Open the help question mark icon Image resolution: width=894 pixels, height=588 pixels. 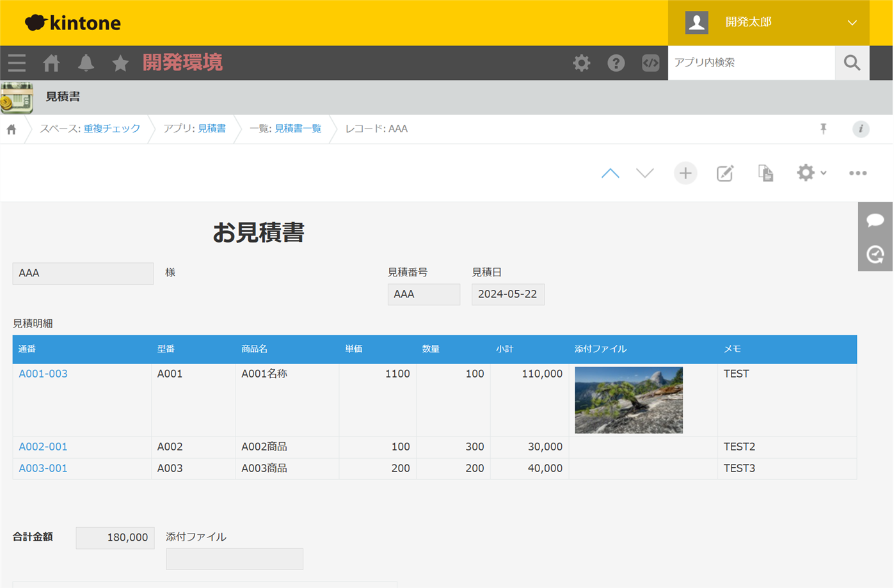(616, 63)
